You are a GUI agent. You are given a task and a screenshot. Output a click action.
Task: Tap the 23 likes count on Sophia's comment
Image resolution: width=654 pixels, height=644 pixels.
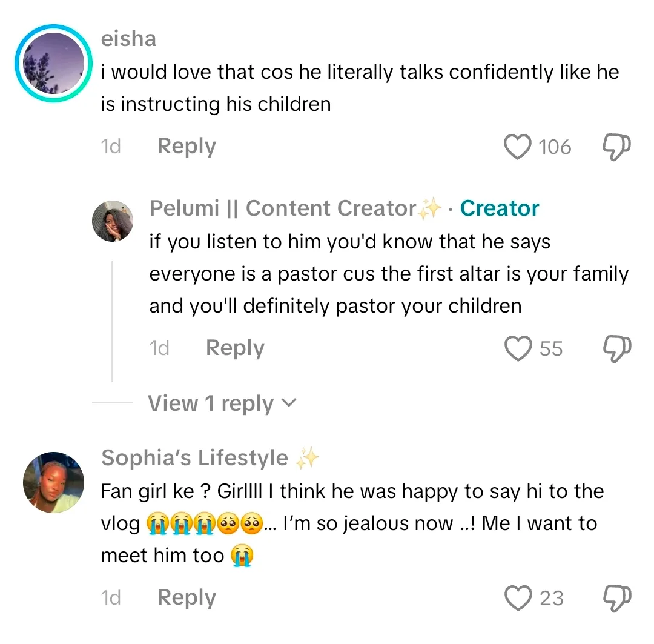click(551, 599)
